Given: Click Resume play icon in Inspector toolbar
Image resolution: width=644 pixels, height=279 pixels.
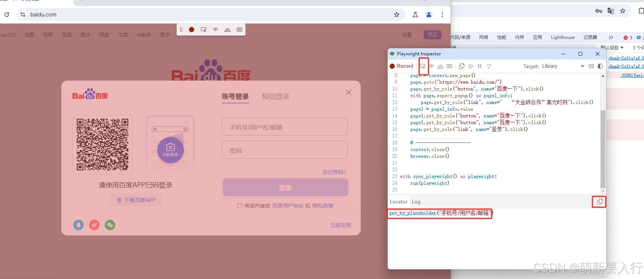Looking at the screenshot, I should (x=471, y=66).
